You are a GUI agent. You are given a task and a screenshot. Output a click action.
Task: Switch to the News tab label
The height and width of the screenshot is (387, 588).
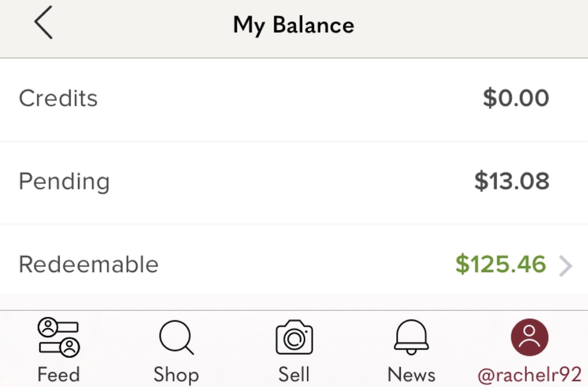click(412, 375)
